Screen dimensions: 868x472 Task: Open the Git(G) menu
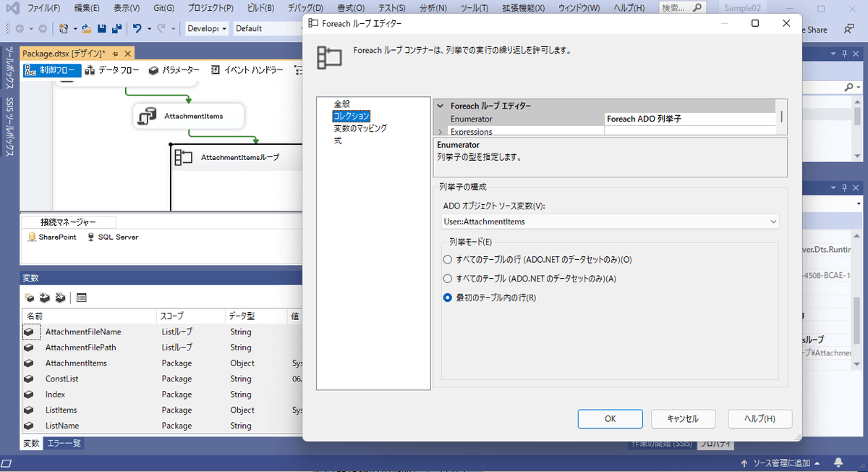pyautogui.click(x=164, y=9)
